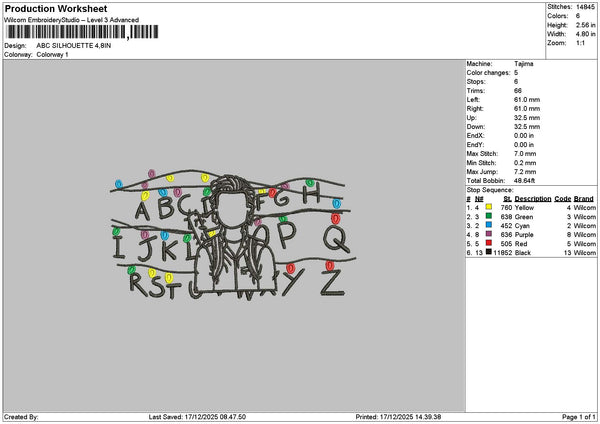The width and height of the screenshot is (600, 424).
Task: Click the 'Brand' column header
Action: pyautogui.click(x=584, y=199)
